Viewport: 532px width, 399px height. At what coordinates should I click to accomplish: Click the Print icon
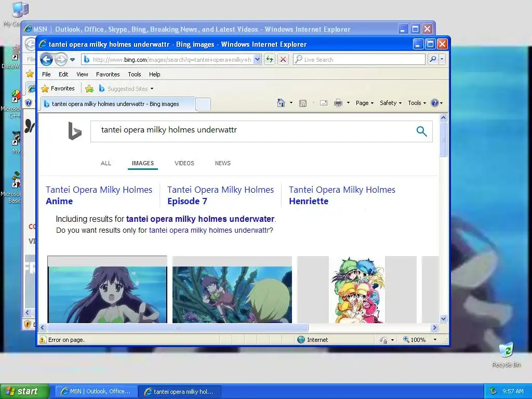click(x=338, y=103)
